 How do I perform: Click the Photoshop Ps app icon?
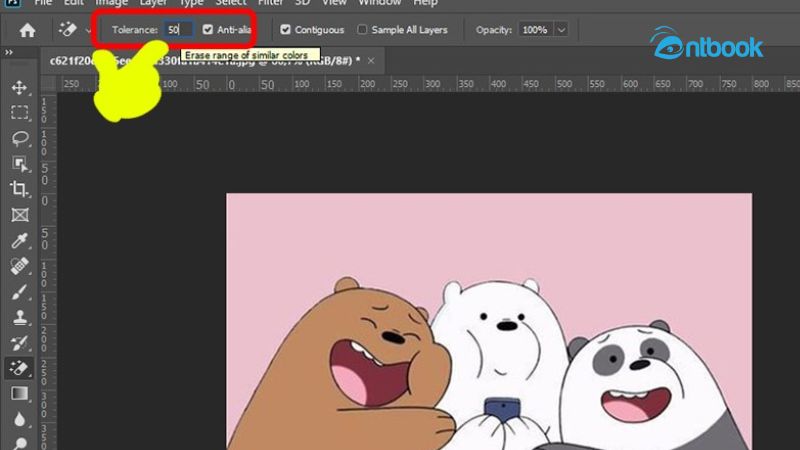tap(12, 3)
